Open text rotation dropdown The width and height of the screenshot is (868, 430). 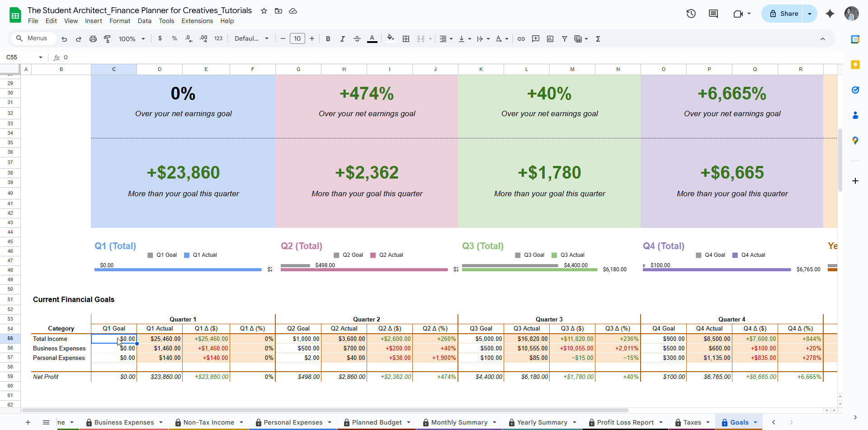click(502, 39)
